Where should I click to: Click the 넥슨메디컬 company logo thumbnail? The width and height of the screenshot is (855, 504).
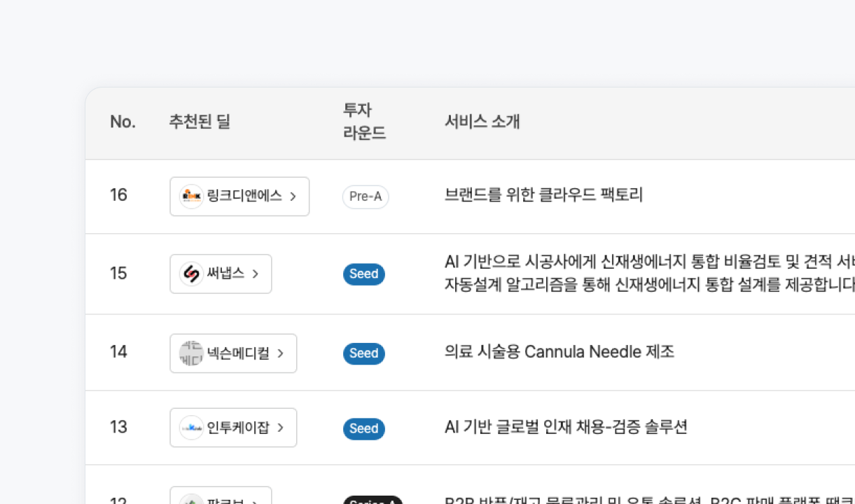pos(191,353)
